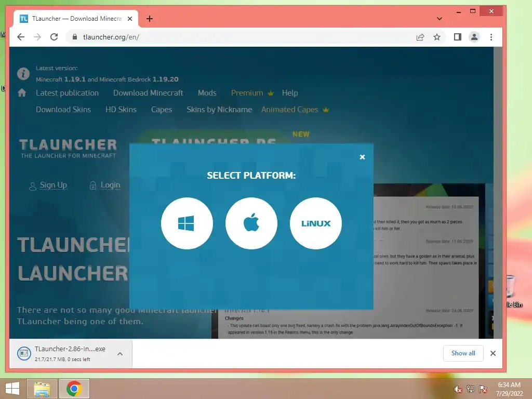
Task: Open a new tab
Action: click(149, 19)
